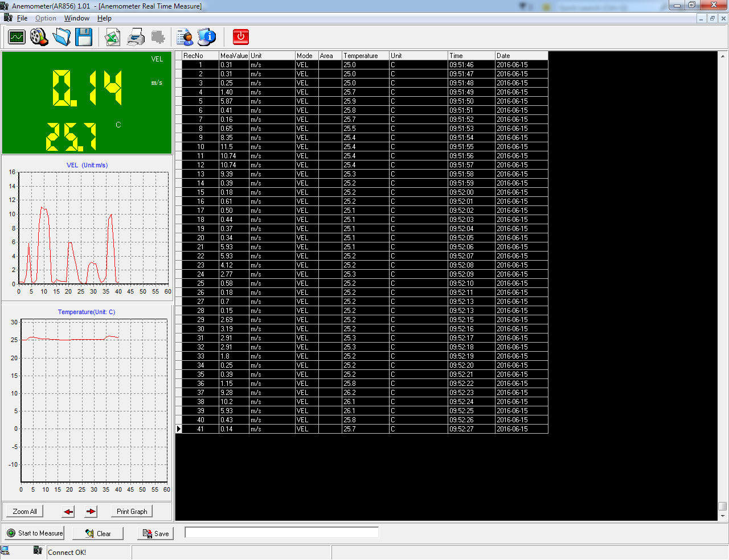Click the empty text field beside Save

[x=281, y=533]
